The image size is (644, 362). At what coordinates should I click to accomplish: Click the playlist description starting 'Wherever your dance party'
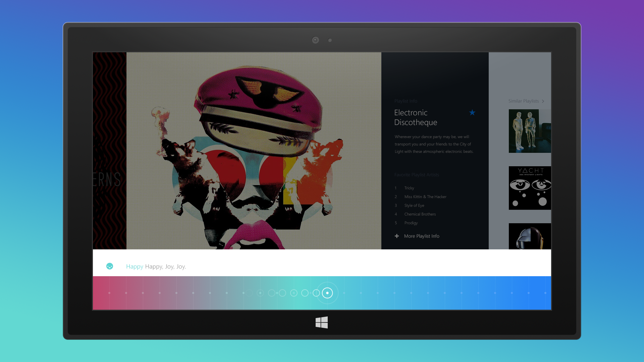434,144
